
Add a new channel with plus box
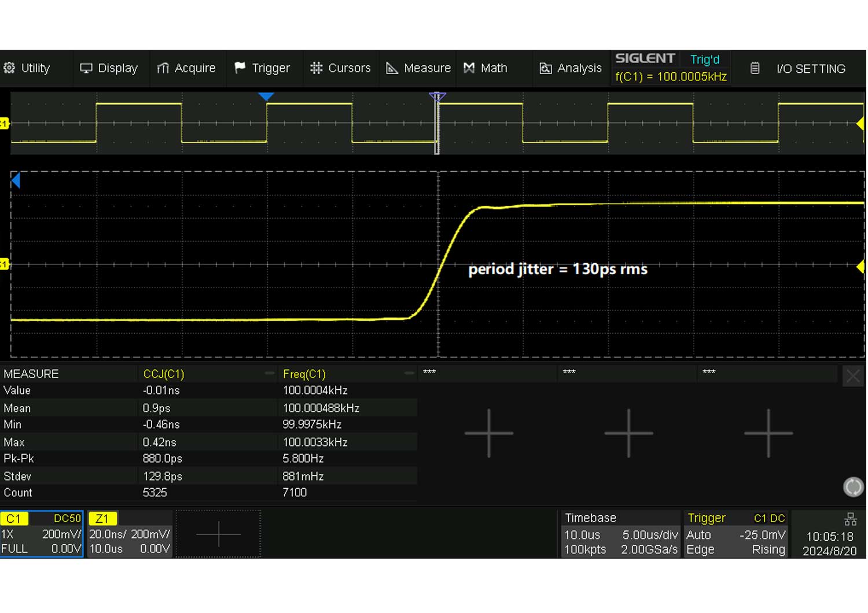tap(218, 534)
